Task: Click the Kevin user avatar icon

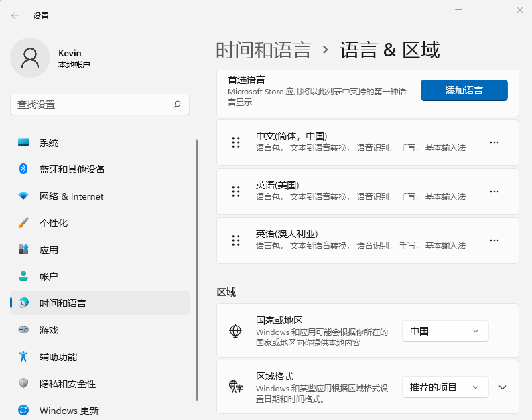Action: pos(30,58)
